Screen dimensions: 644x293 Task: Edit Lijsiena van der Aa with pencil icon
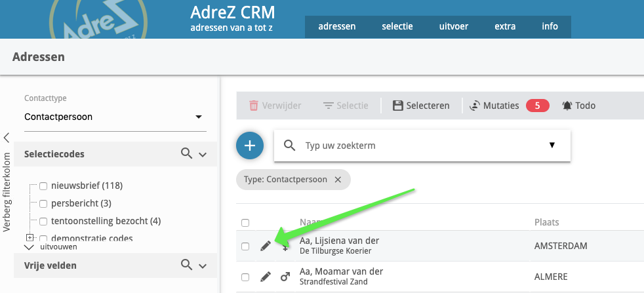pyautogui.click(x=265, y=246)
